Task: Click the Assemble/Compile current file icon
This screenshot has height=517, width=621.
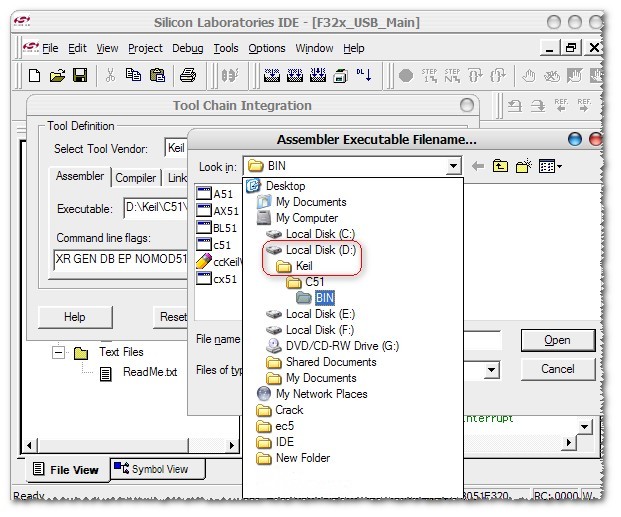Action: [x=272, y=75]
